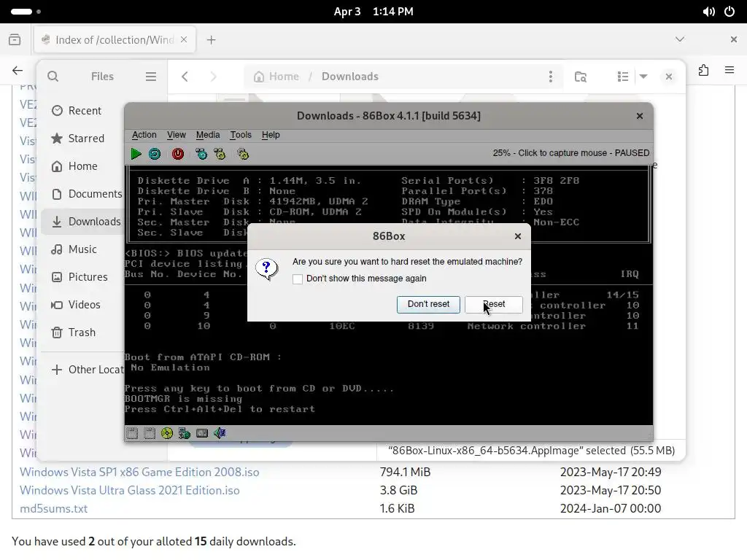The image size is (747, 560).
Task: Open the browser extensions puzzle icon
Action: pos(704,71)
